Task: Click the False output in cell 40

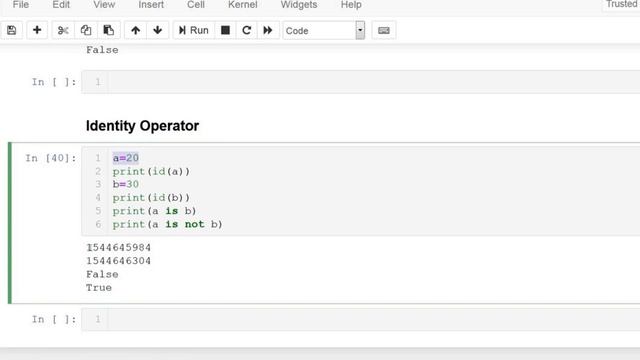Action: [x=102, y=274]
